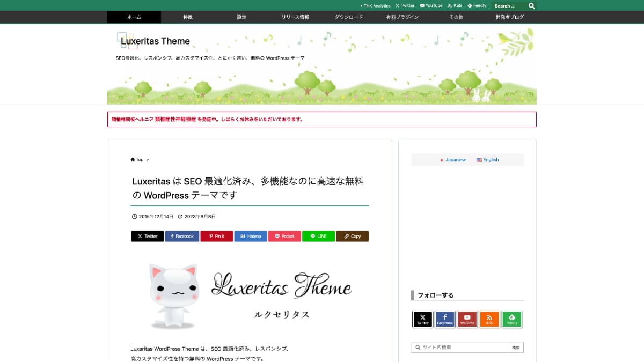
Task: Click the refresh icon beside 2023年8月8日
Action: pyautogui.click(x=180, y=217)
